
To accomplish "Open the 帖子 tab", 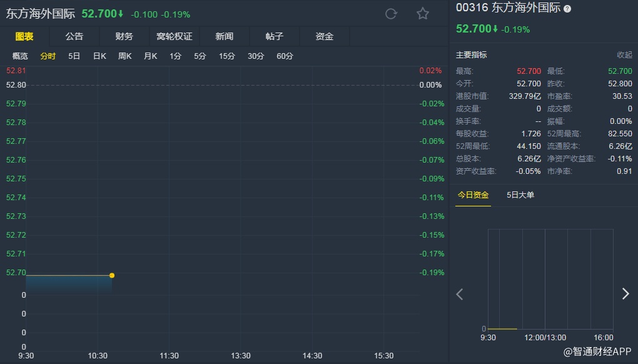I will pyautogui.click(x=275, y=36).
